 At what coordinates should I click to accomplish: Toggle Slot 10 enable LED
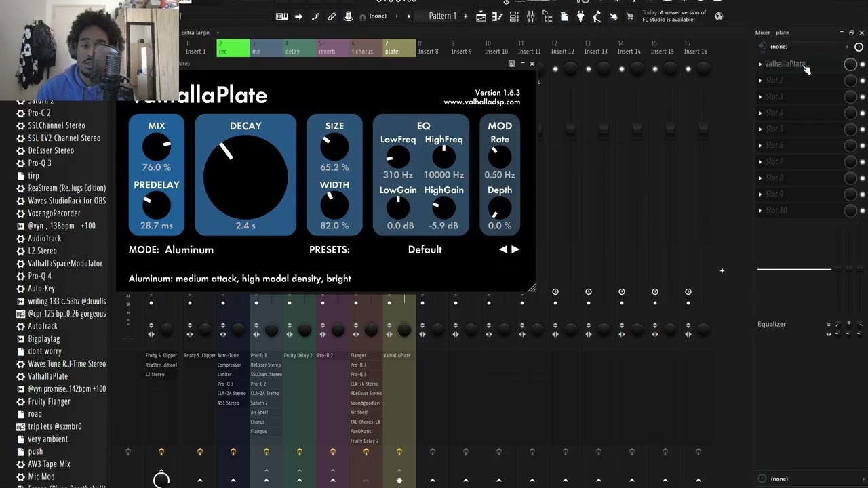tap(863, 211)
